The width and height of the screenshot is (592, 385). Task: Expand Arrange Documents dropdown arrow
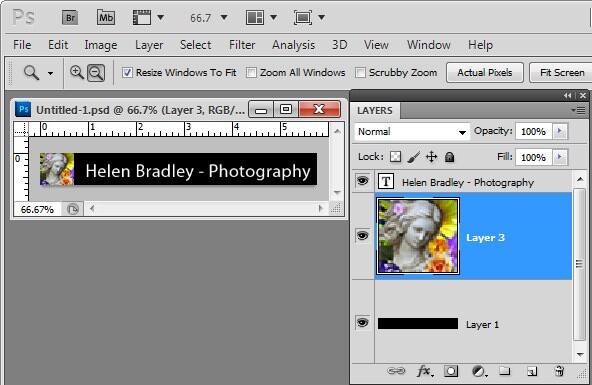click(274, 17)
